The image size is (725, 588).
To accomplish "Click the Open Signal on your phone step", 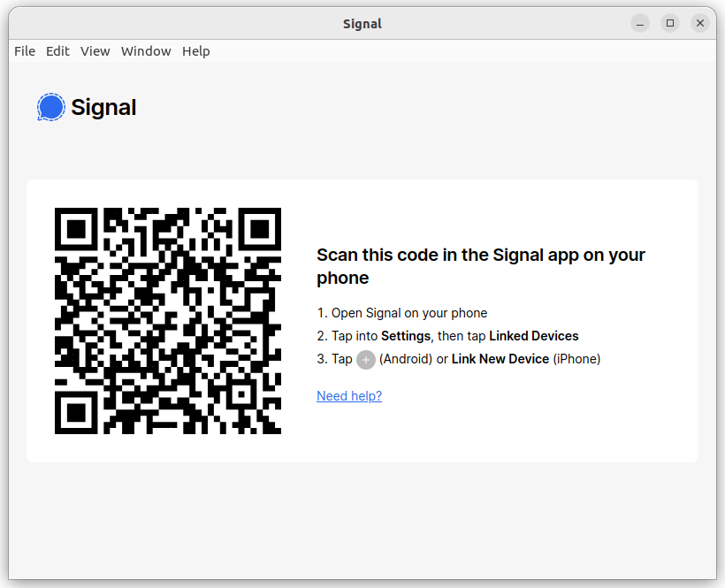I will click(x=402, y=313).
